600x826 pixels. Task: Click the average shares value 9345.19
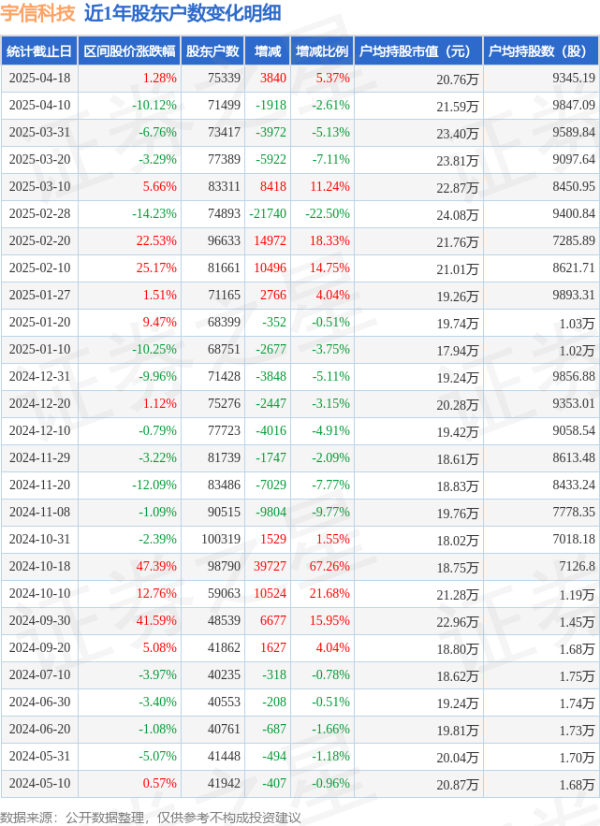[x=574, y=78]
